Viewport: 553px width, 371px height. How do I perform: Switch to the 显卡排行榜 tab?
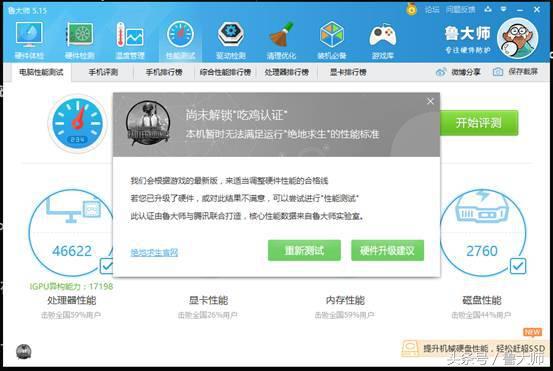click(348, 72)
